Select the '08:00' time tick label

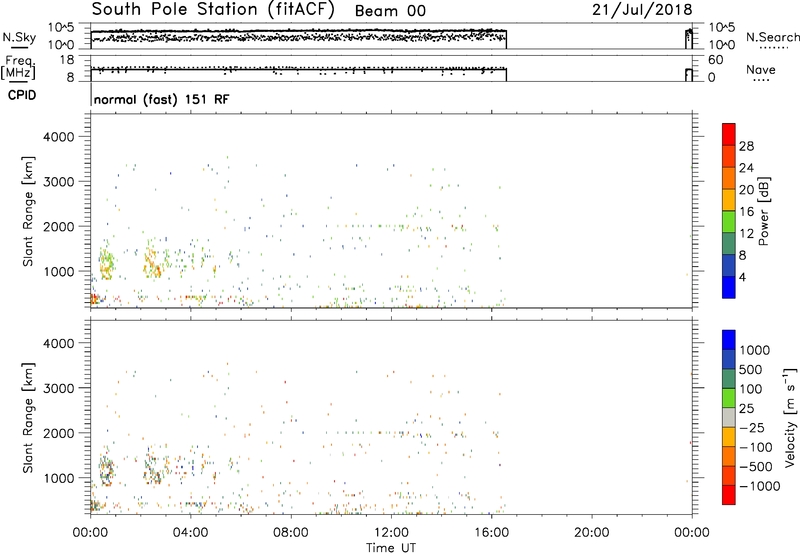tap(291, 533)
